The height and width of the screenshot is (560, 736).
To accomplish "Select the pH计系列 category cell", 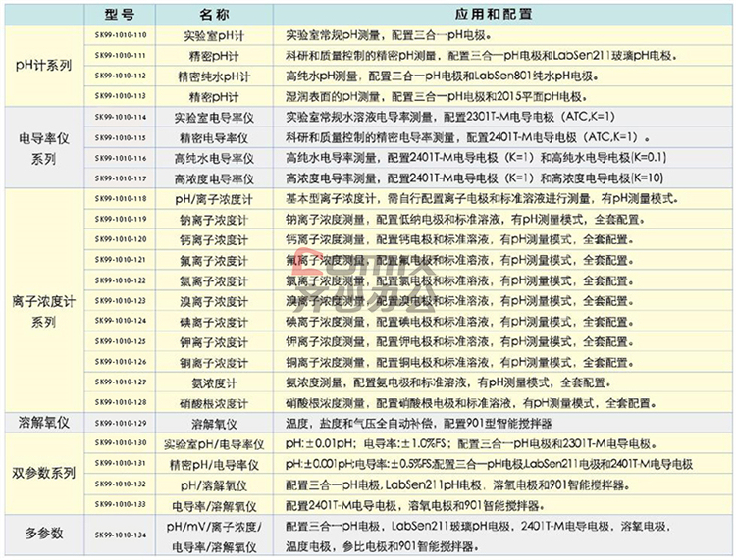I will pyautogui.click(x=44, y=66).
